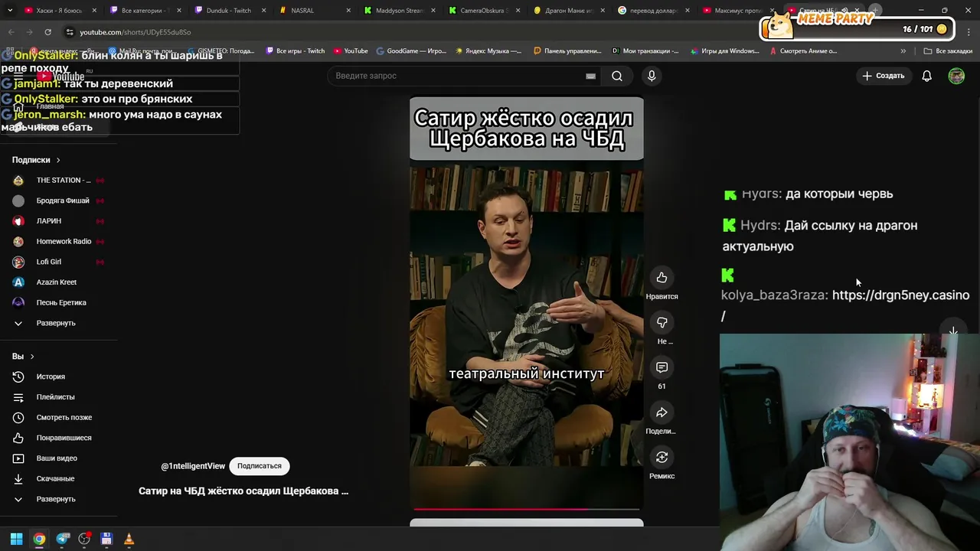Open the Remix option icon
This screenshot has height=551, width=980.
click(661, 458)
